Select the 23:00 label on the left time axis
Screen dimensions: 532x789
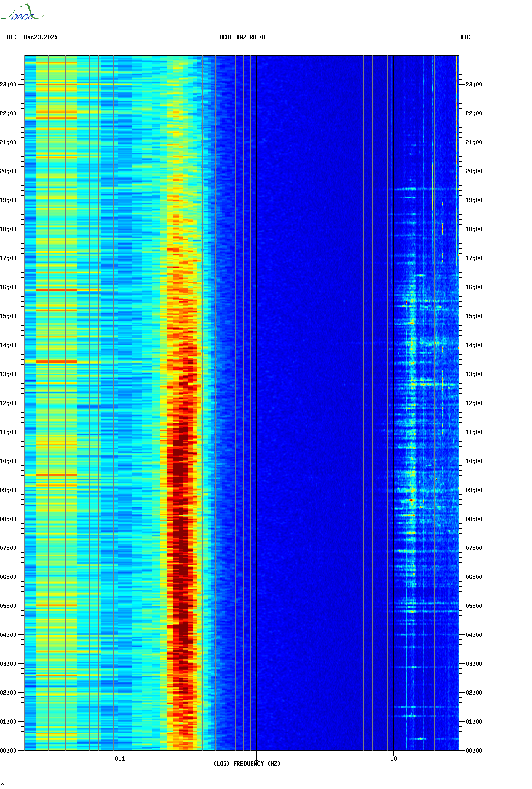(8, 85)
